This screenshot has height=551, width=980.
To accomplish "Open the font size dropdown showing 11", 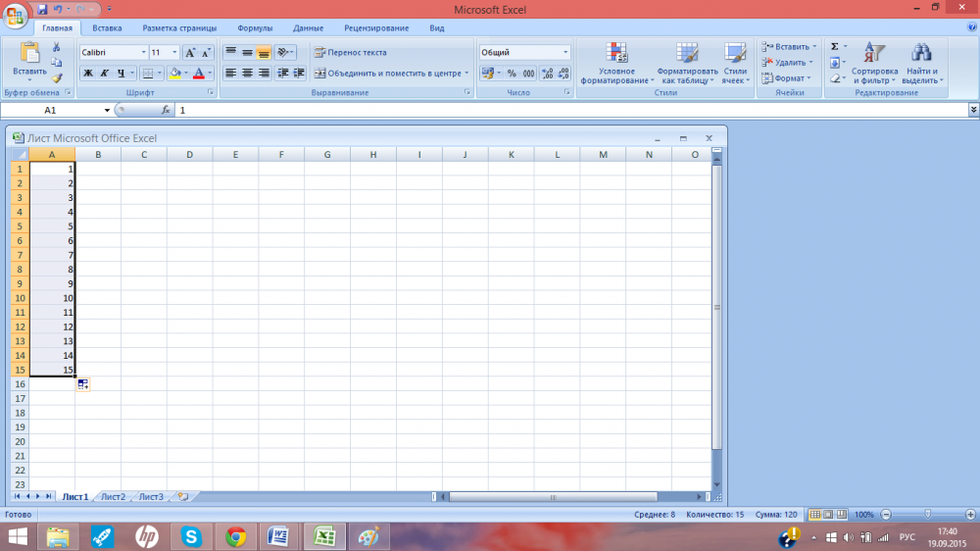I will point(174,53).
